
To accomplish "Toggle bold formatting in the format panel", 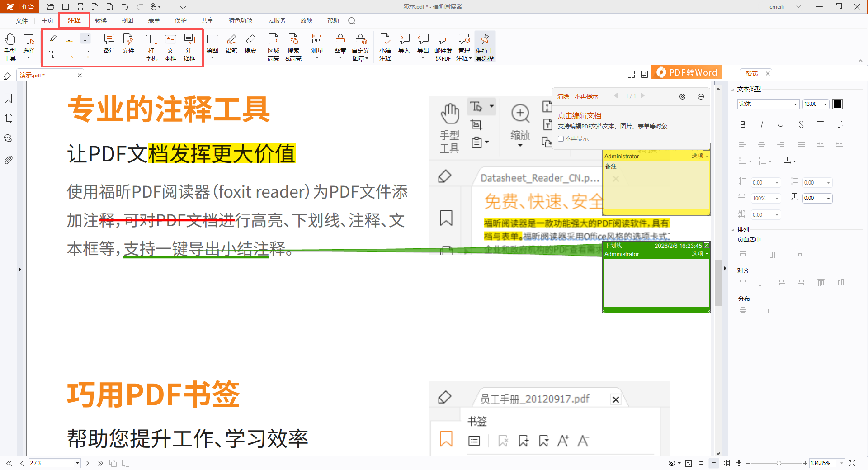I will click(743, 124).
